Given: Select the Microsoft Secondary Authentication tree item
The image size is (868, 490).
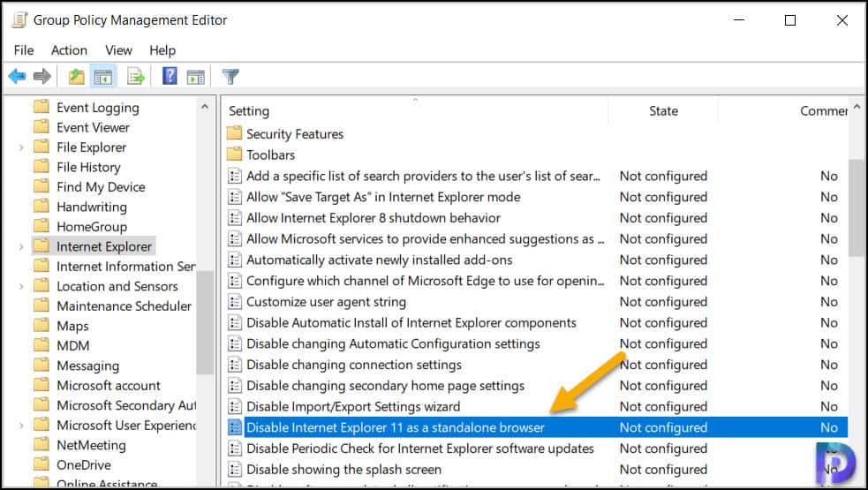Looking at the screenshot, I should pyautogui.click(x=126, y=405).
